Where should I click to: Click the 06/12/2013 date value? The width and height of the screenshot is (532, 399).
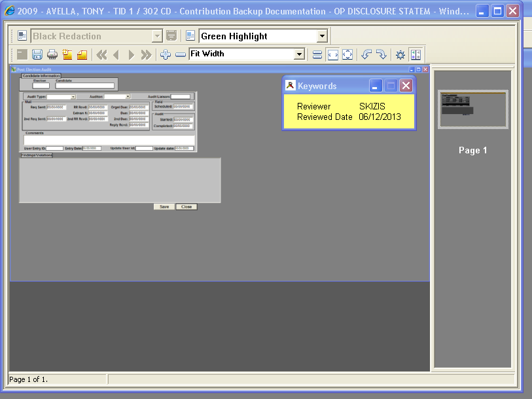pyautogui.click(x=380, y=117)
